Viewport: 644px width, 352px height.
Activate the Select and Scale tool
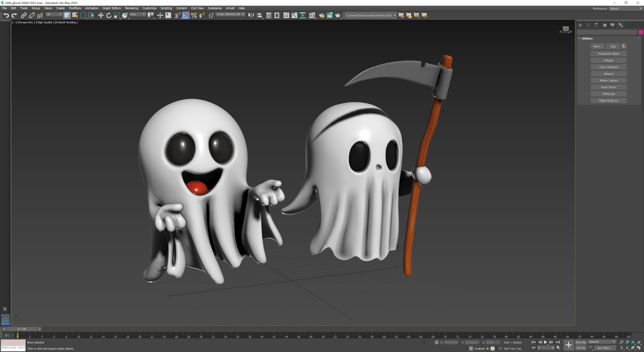click(x=117, y=15)
